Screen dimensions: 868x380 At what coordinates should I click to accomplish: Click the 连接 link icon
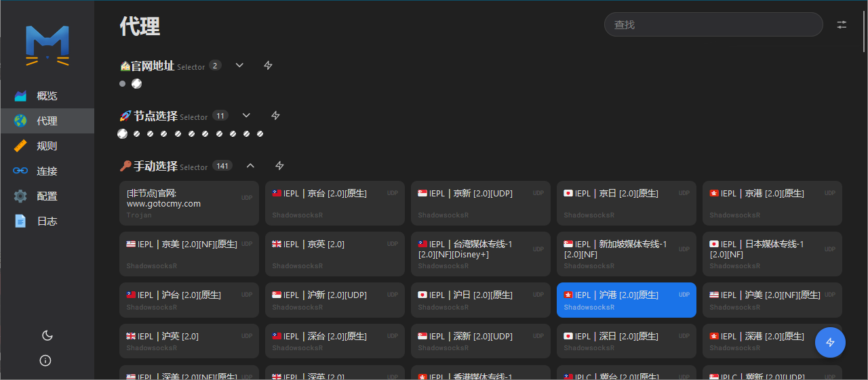[x=20, y=171]
